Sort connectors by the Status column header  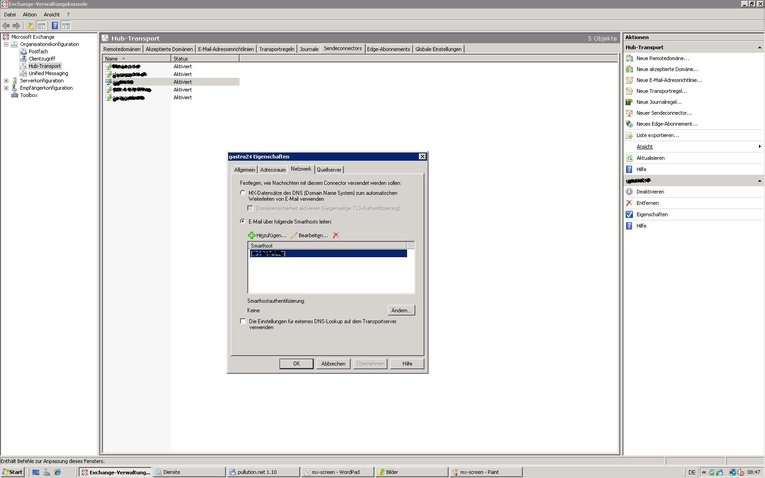[205, 59]
